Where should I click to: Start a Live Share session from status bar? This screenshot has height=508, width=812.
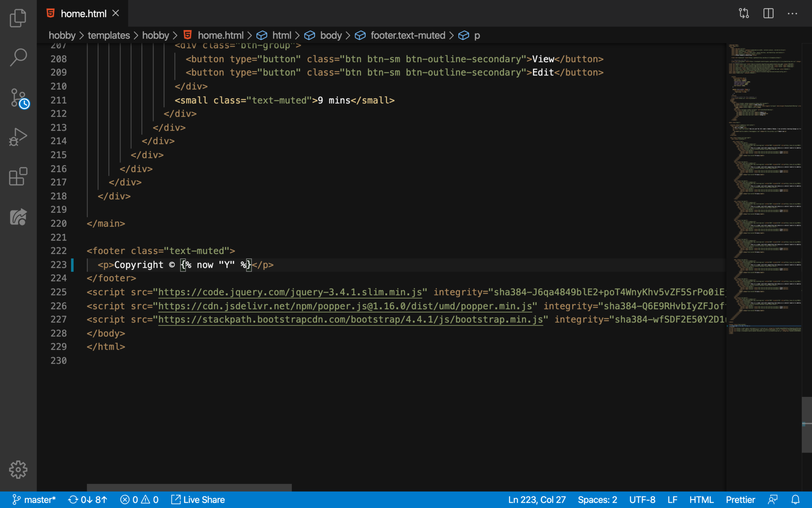tap(198, 500)
